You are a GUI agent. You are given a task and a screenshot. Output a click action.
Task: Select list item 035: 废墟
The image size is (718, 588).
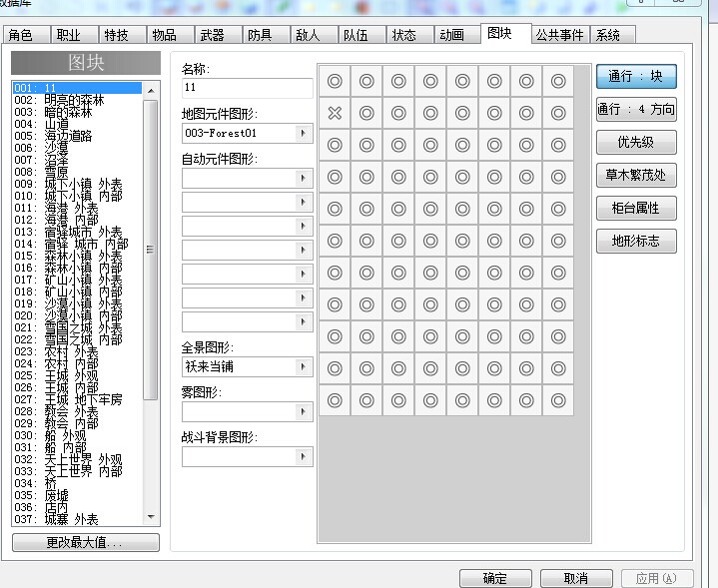point(77,495)
